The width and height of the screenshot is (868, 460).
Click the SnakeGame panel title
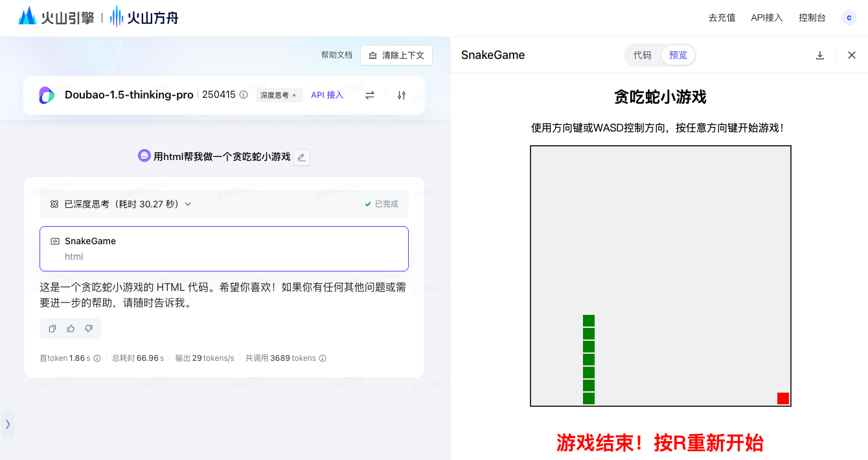(493, 55)
